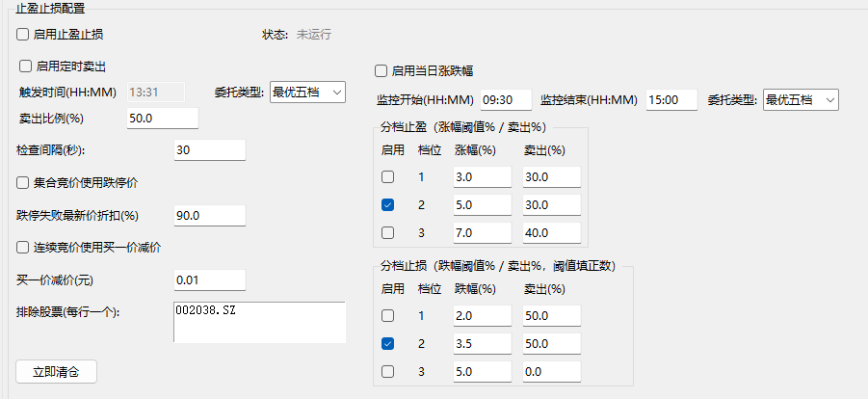This screenshot has height=399, width=868.
Task: Click the 触发时间 field showing 13:31
Action: pyautogui.click(x=156, y=92)
